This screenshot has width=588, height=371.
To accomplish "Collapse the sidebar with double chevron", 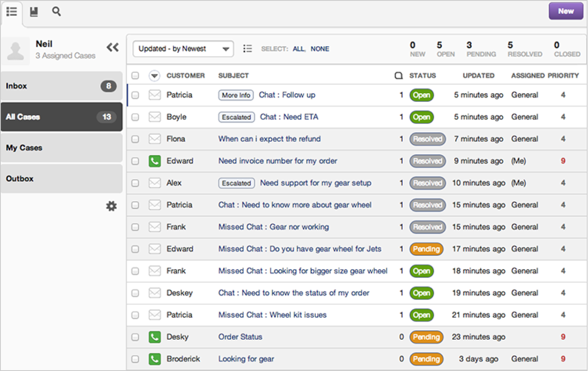I will pos(113,47).
